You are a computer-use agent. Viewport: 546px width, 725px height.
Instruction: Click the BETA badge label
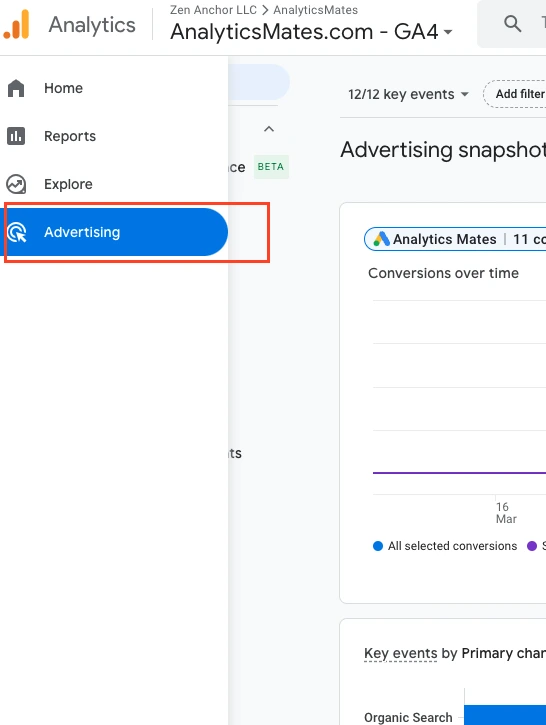tap(271, 166)
